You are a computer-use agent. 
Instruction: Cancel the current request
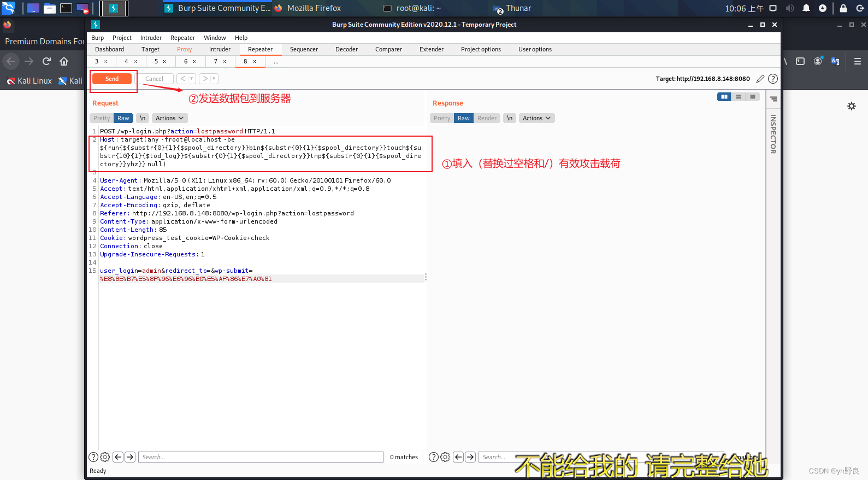[x=154, y=79]
